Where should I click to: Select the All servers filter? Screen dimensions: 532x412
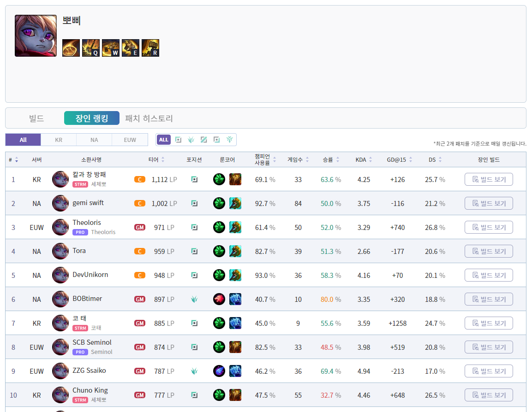[x=23, y=140]
